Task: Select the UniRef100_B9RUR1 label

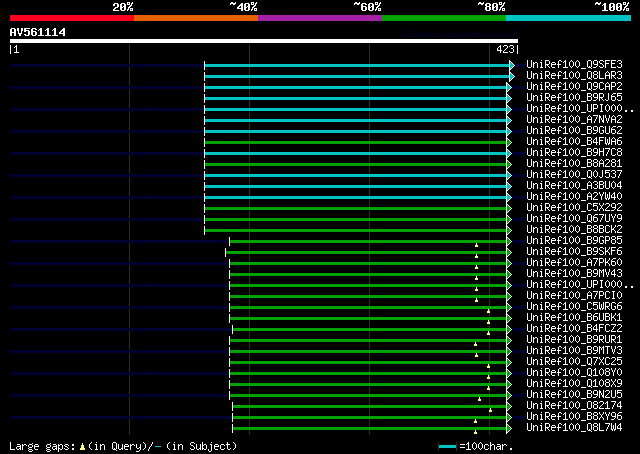Action: click(574, 340)
